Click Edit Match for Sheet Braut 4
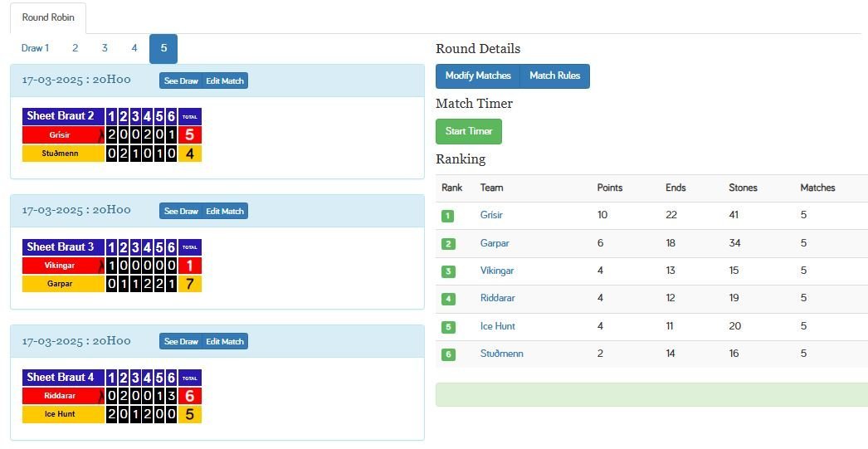 tap(225, 342)
